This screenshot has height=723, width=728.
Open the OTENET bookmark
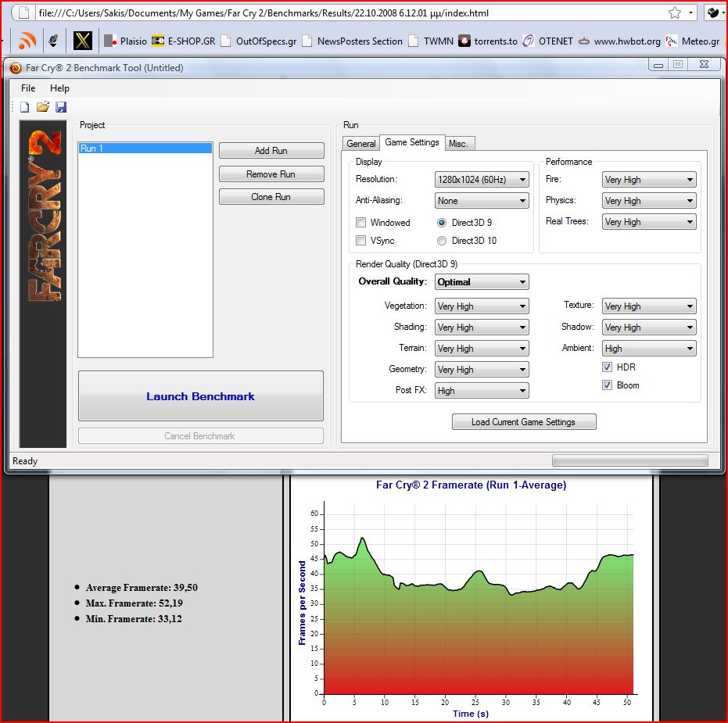click(548, 41)
